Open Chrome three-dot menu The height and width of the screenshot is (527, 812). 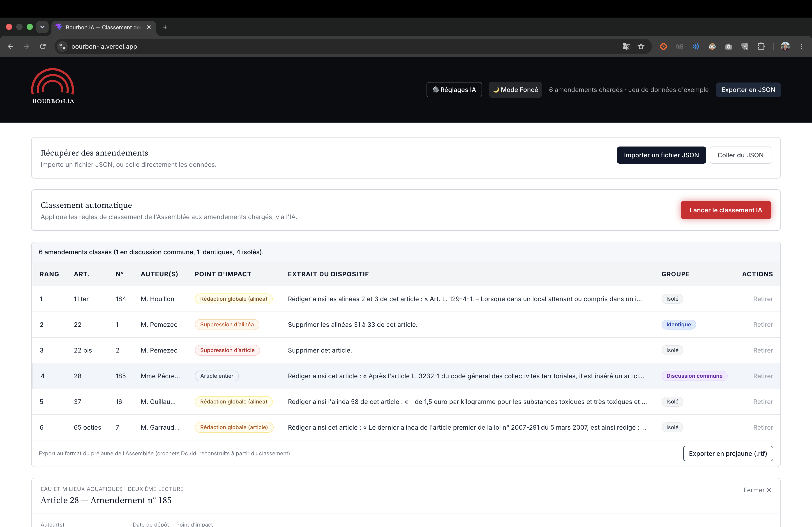click(801, 46)
